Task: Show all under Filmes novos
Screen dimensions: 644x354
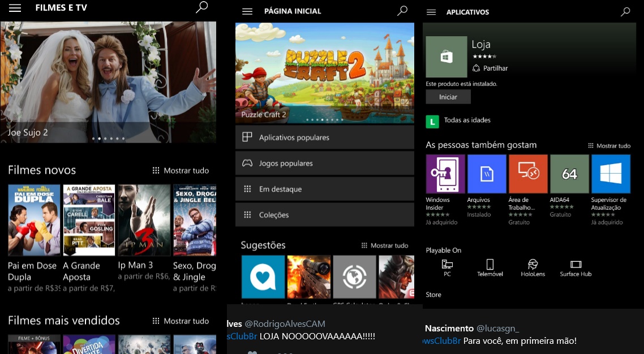Action: 181,171
